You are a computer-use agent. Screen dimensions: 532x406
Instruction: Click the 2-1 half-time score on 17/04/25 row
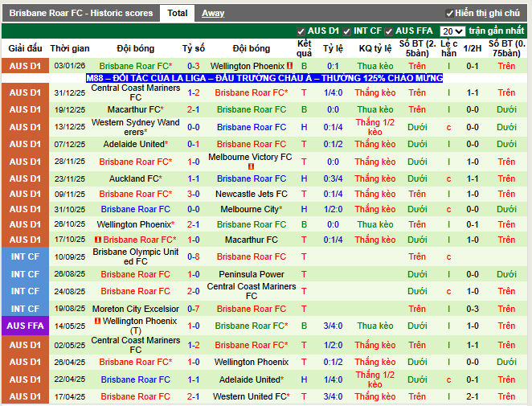[x=473, y=396]
